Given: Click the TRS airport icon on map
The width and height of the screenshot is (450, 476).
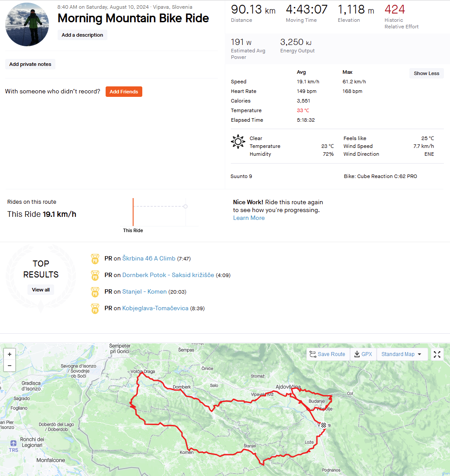Looking at the screenshot, I should pyautogui.click(x=14, y=443).
